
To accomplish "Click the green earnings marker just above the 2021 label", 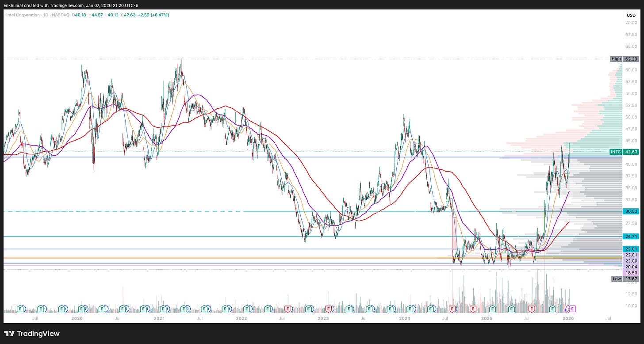I will 163,308.
